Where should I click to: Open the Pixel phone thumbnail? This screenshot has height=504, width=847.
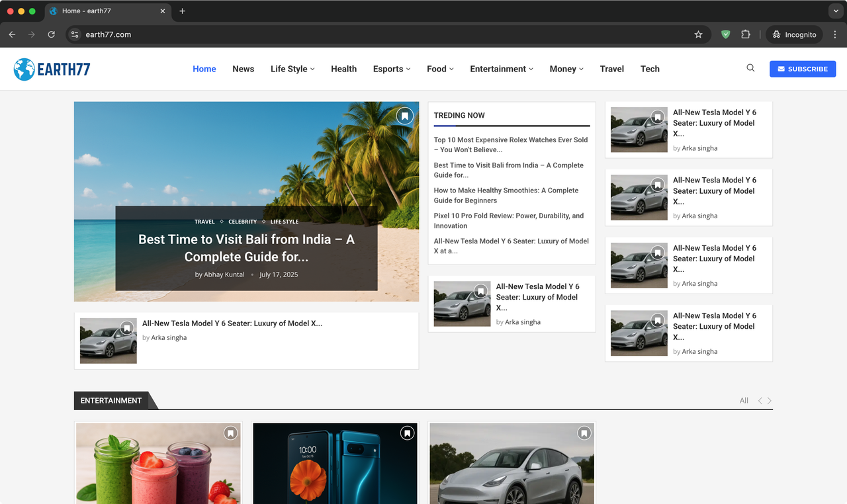(335, 463)
